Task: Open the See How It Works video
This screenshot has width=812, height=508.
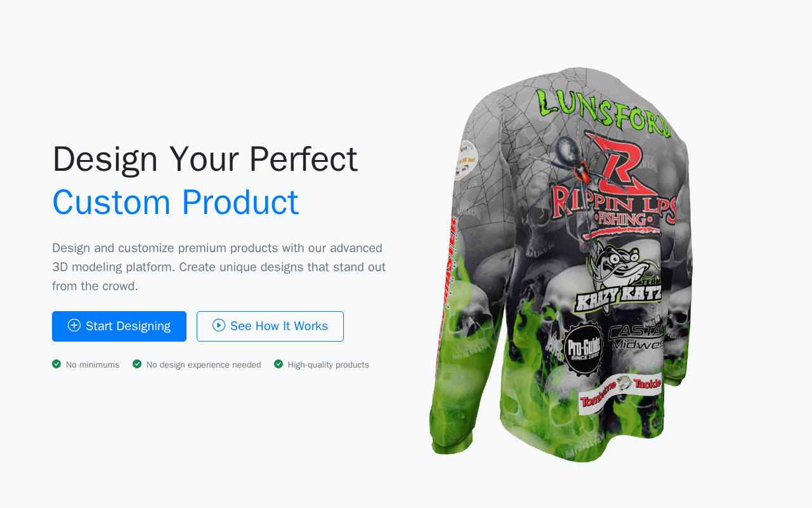Action: pos(270,326)
